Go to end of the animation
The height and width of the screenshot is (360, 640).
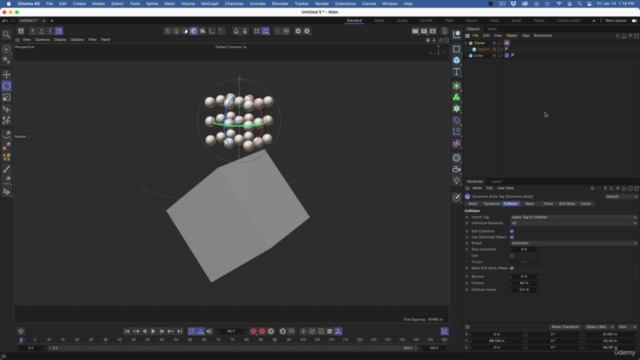180,331
